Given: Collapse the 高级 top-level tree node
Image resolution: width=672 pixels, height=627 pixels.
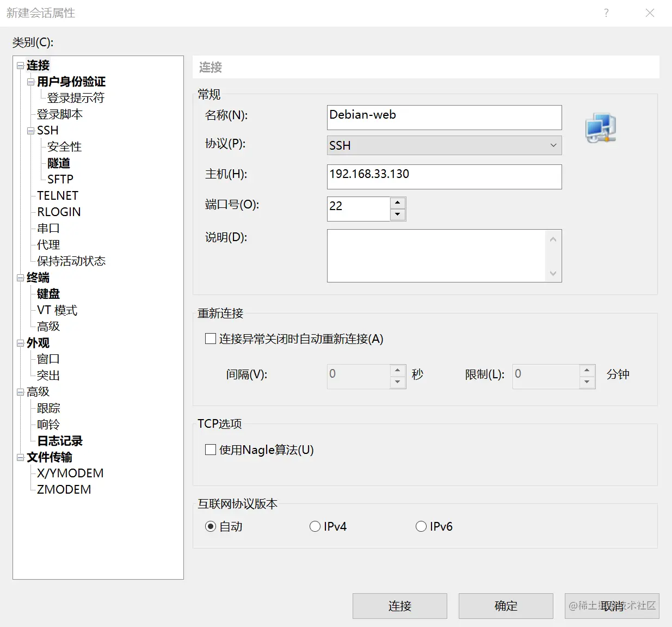Looking at the screenshot, I should tap(20, 392).
